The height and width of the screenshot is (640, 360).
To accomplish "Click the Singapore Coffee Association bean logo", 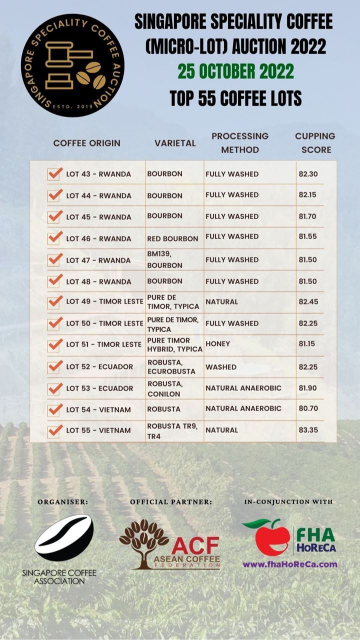I will [x=64, y=537].
